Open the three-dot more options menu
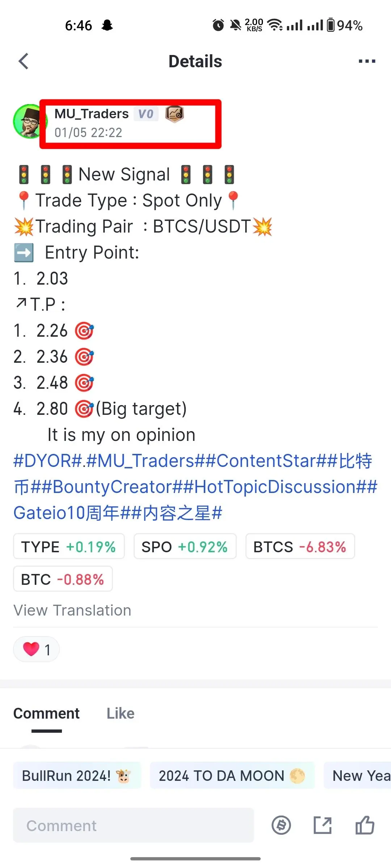Viewport: 391px width, 868px height. coord(367,61)
